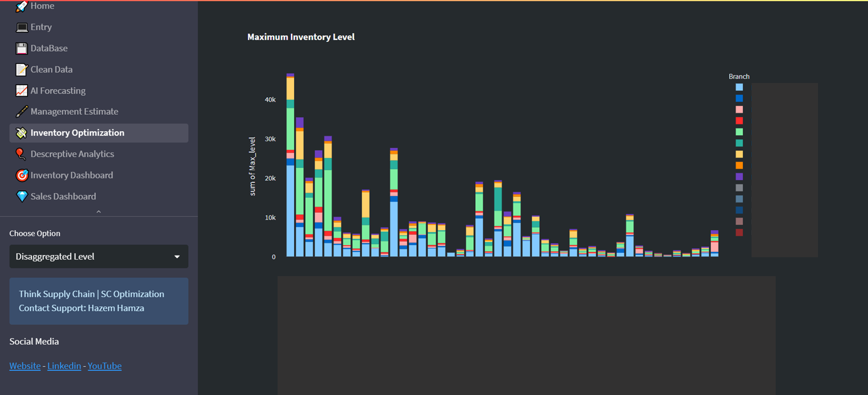Click the AI Forecasting chart icon
This screenshot has height=395, width=868.
[x=21, y=91]
